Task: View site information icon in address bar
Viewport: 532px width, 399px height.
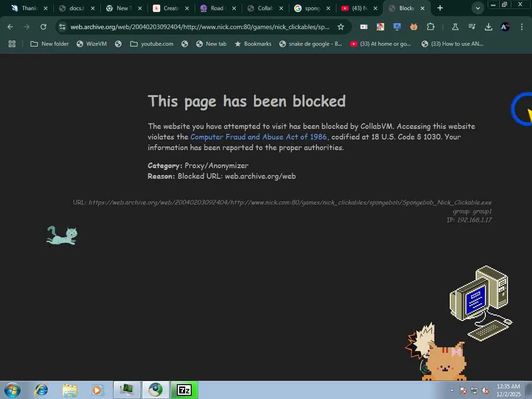Action: click(62, 27)
